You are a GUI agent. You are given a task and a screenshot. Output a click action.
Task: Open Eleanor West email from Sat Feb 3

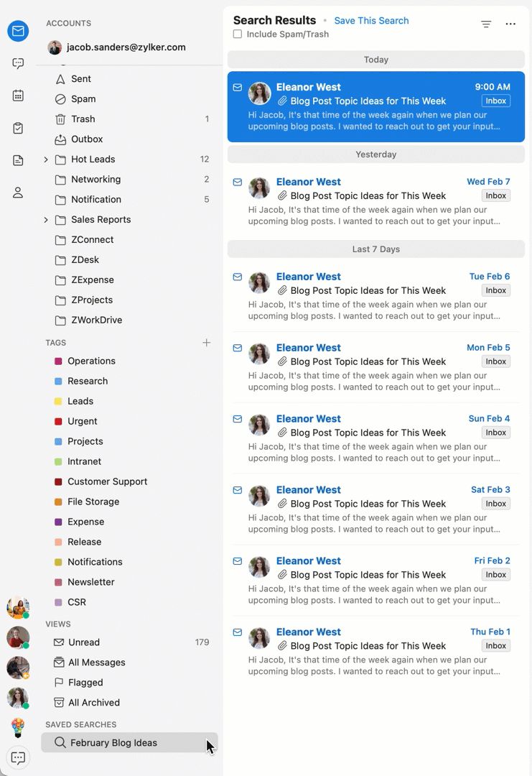pyautogui.click(x=376, y=509)
